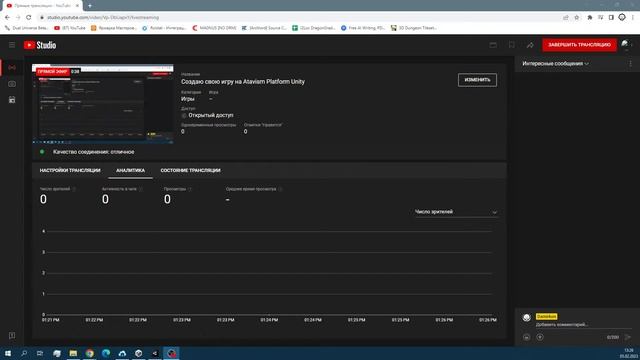Open Microsoft Edge from the taskbar

[x=106, y=353]
